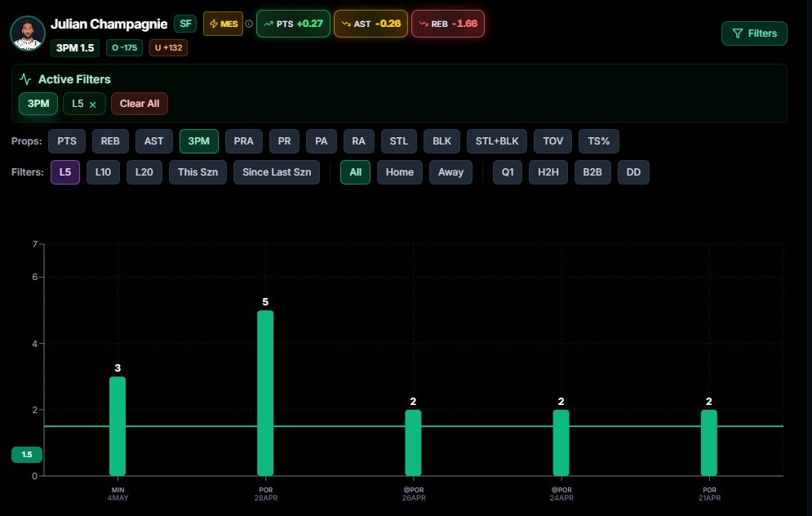
Task: Click Clear All active filters
Action: point(140,104)
